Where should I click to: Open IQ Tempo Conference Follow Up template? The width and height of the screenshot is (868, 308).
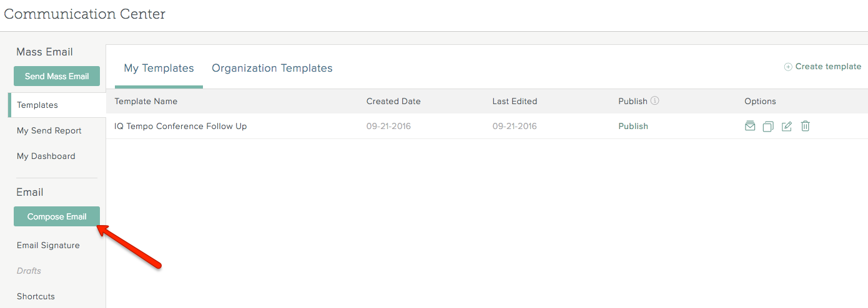[x=180, y=126]
